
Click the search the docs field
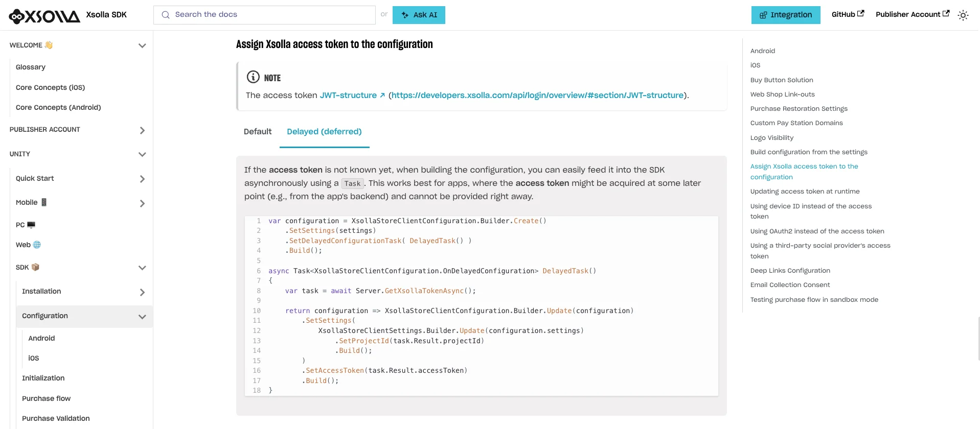[264, 15]
